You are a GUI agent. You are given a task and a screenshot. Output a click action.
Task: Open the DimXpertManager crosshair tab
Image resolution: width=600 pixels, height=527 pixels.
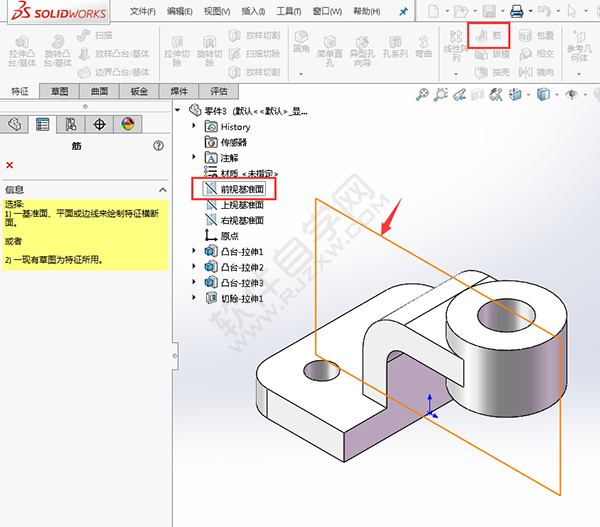click(99, 124)
